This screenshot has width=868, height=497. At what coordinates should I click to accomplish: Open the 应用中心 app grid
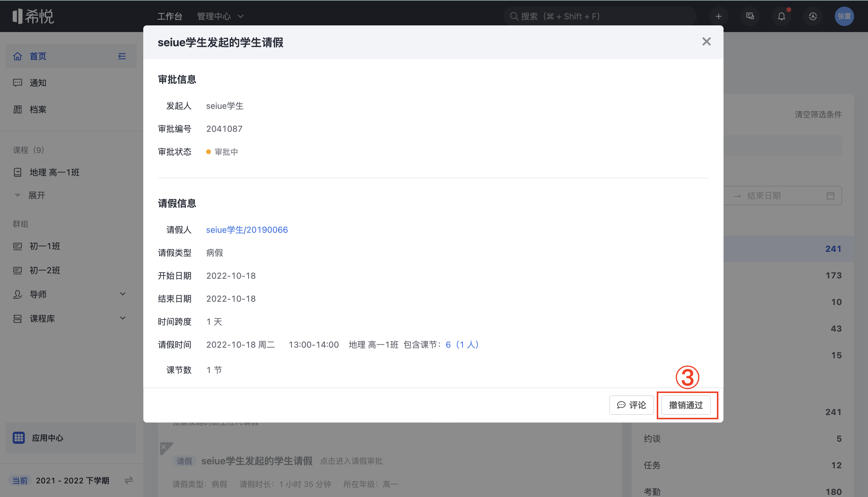[19, 438]
